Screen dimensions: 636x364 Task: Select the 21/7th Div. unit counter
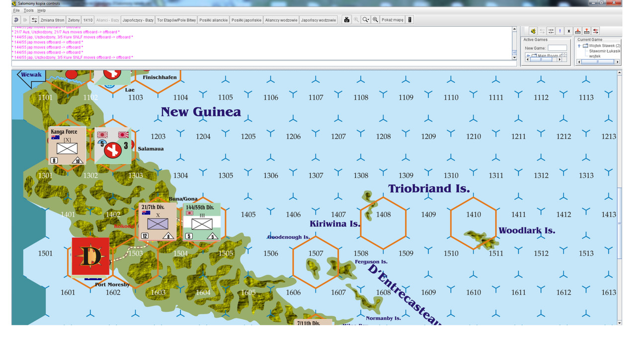point(158,221)
